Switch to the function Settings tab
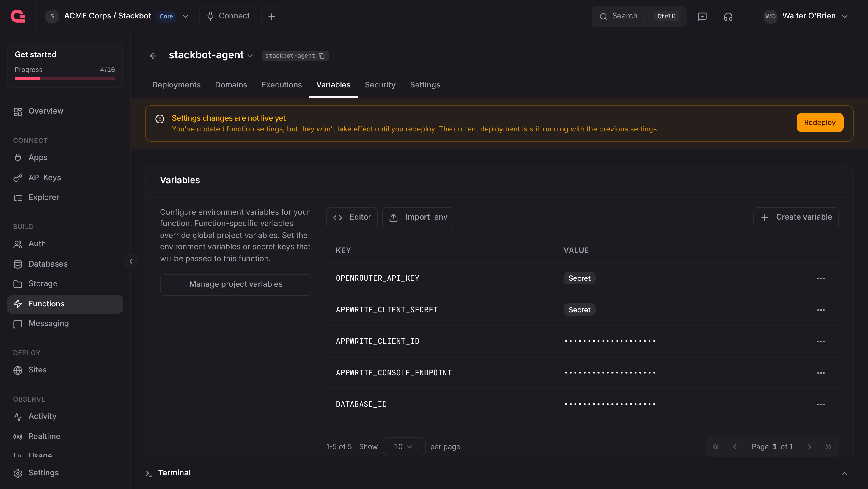The image size is (868, 489). pyautogui.click(x=425, y=85)
